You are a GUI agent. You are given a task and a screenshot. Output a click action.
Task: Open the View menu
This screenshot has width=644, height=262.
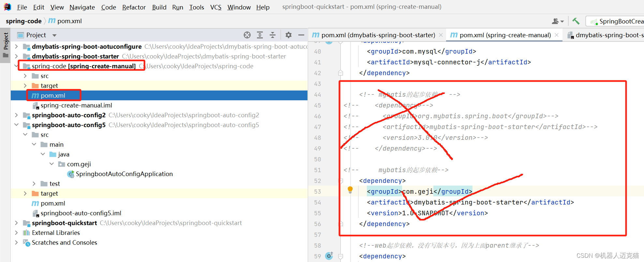pos(57,7)
